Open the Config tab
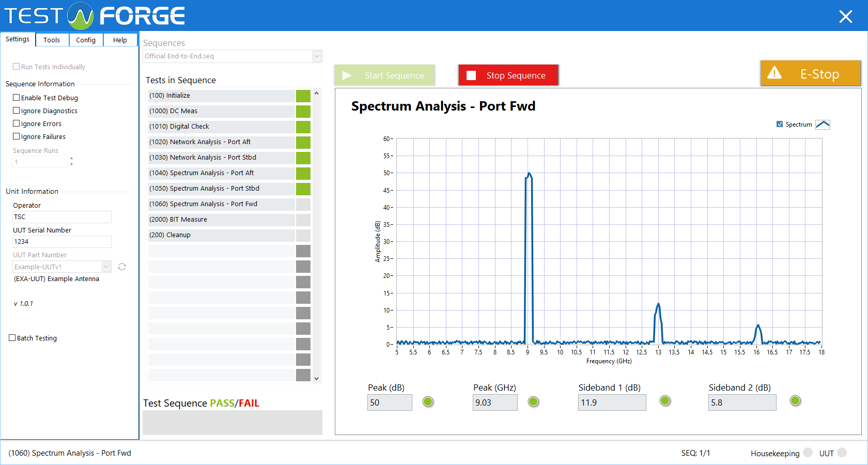This screenshot has width=868, height=465. pos(86,40)
